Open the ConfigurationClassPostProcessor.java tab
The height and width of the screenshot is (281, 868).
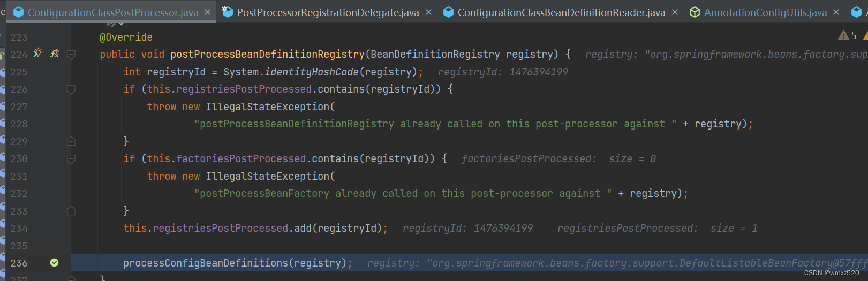click(x=112, y=12)
